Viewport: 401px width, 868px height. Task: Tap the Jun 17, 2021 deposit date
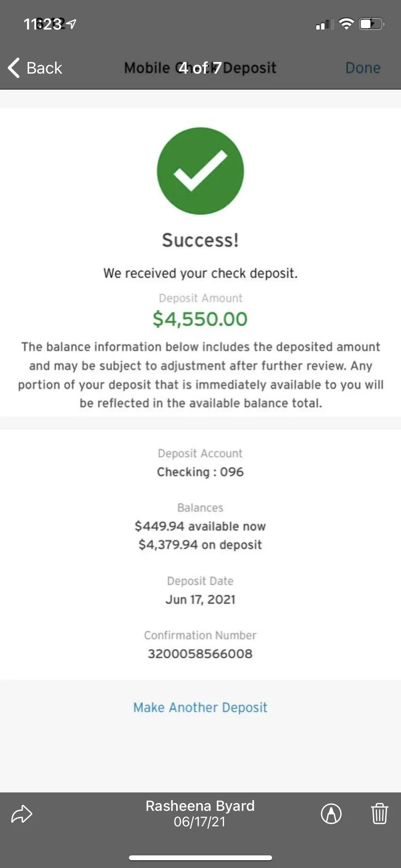coord(200,600)
